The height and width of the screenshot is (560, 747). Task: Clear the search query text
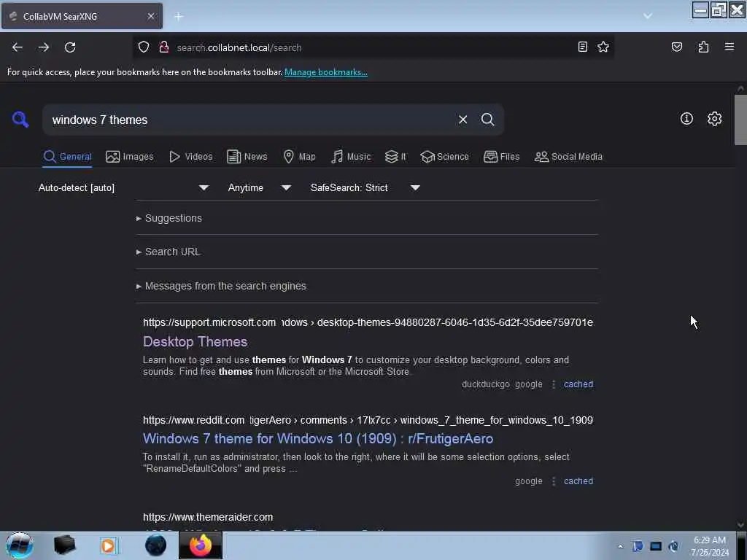coord(462,120)
